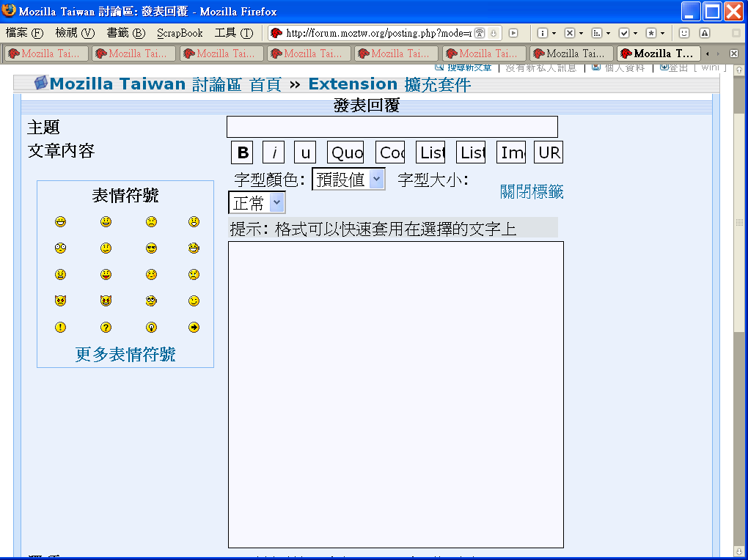Insert the question mark emoticon
Image resolution: width=748 pixels, height=560 pixels.
tap(106, 327)
